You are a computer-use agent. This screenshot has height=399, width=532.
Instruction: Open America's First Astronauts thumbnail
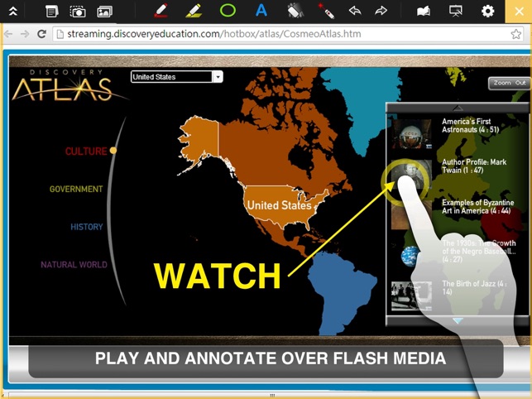[411, 134]
